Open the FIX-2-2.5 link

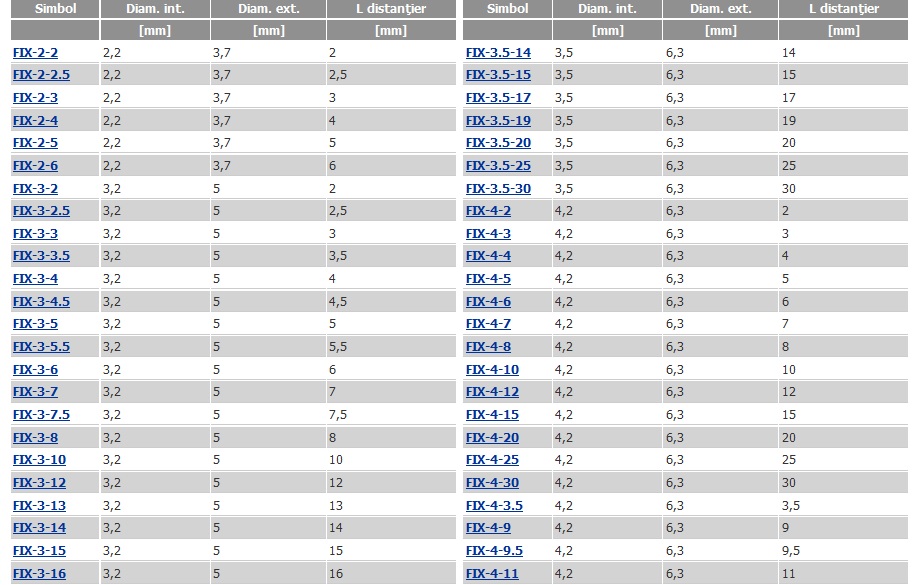coord(41,75)
